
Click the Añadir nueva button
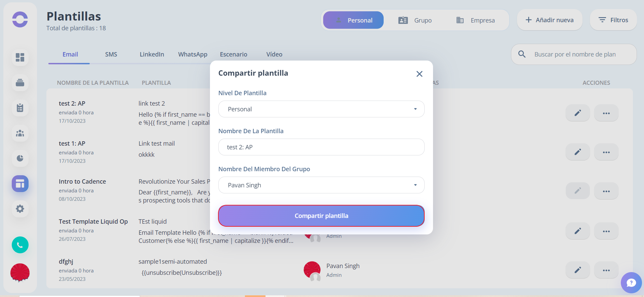[x=549, y=20]
